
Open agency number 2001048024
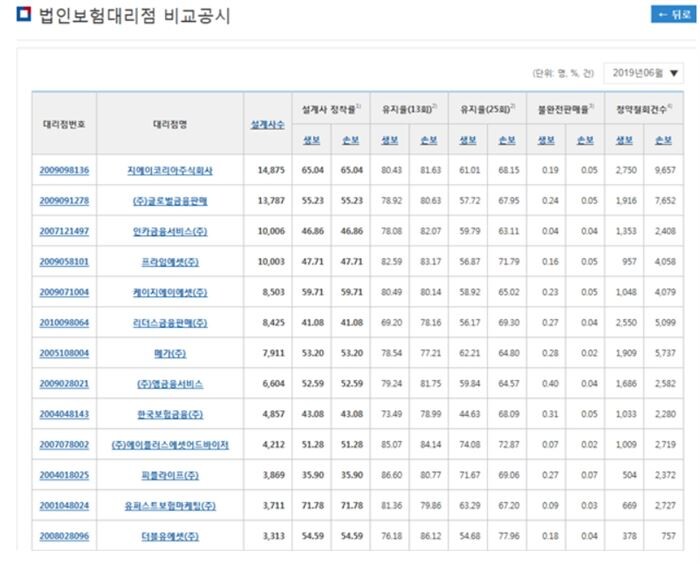tap(64, 506)
